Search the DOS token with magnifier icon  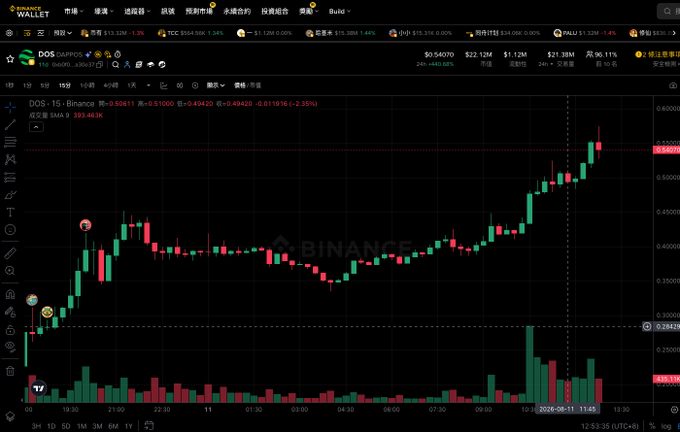(x=115, y=65)
